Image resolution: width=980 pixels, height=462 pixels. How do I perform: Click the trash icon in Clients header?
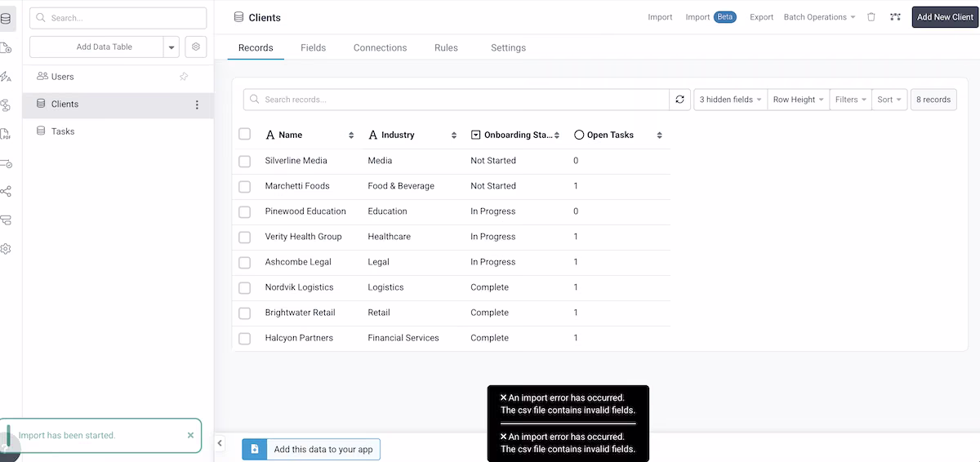[x=871, y=17]
